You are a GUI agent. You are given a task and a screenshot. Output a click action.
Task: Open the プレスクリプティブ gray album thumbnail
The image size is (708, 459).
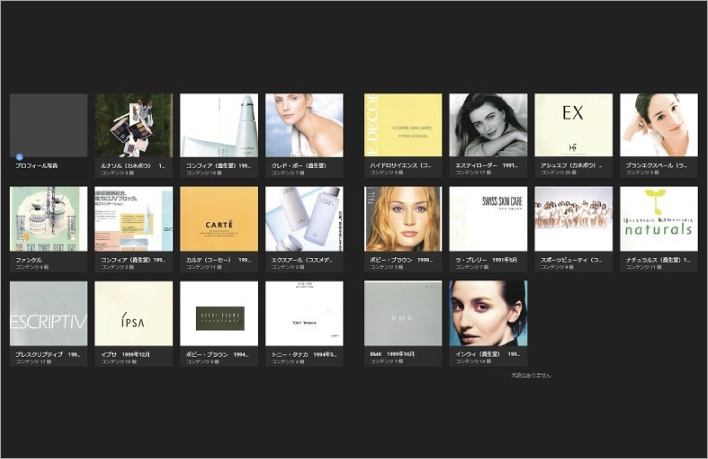(x=49, y=314)
